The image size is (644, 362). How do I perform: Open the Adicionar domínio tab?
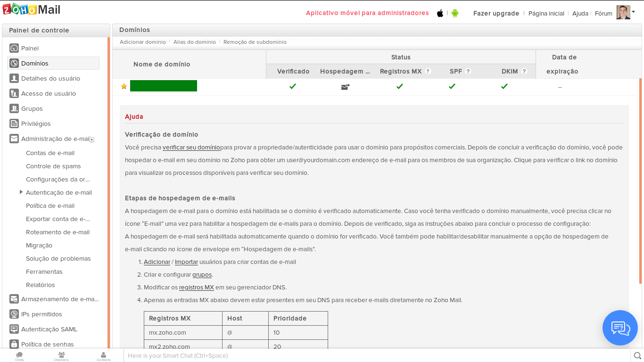coord(143,42)
